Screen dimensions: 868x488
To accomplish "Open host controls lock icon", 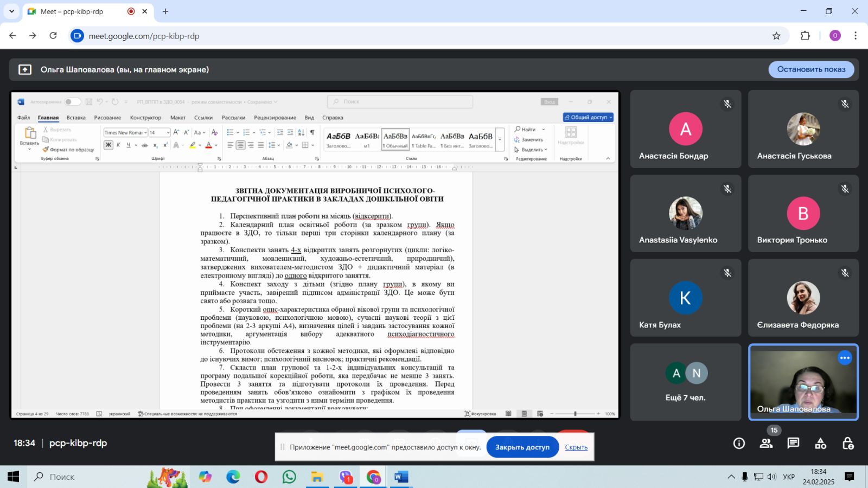I will pyautogui.click(x=847, y=444).
